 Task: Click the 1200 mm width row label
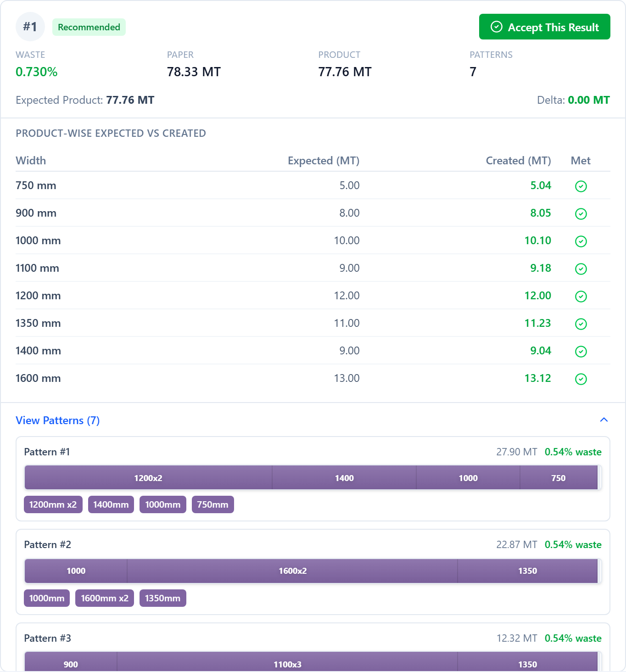pyautogui.click(x=38, y=296)
